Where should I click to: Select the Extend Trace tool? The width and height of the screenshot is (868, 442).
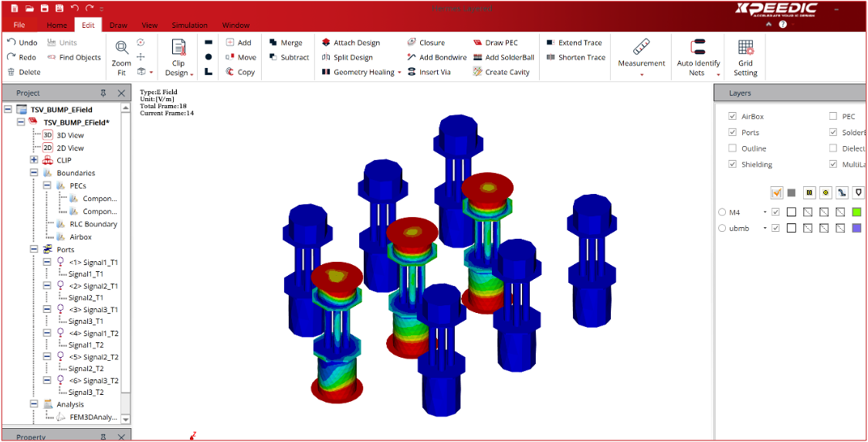574,43
